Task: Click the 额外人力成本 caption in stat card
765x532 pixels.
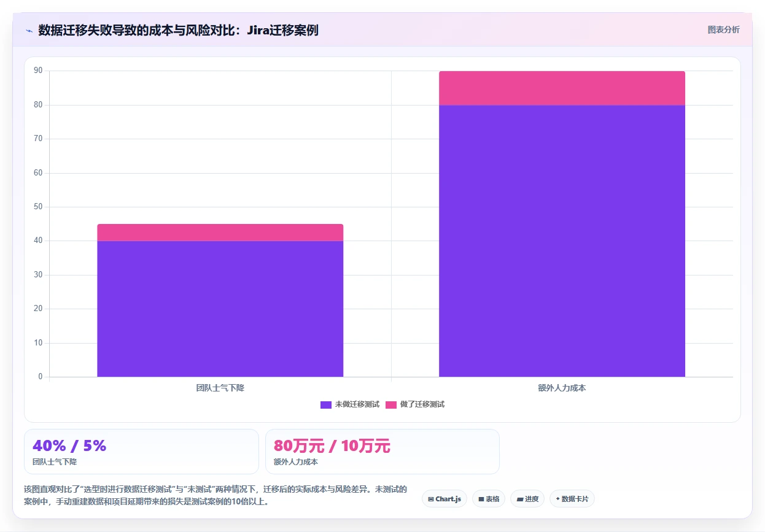Action: pyautogui.click(x=296, y=461)
